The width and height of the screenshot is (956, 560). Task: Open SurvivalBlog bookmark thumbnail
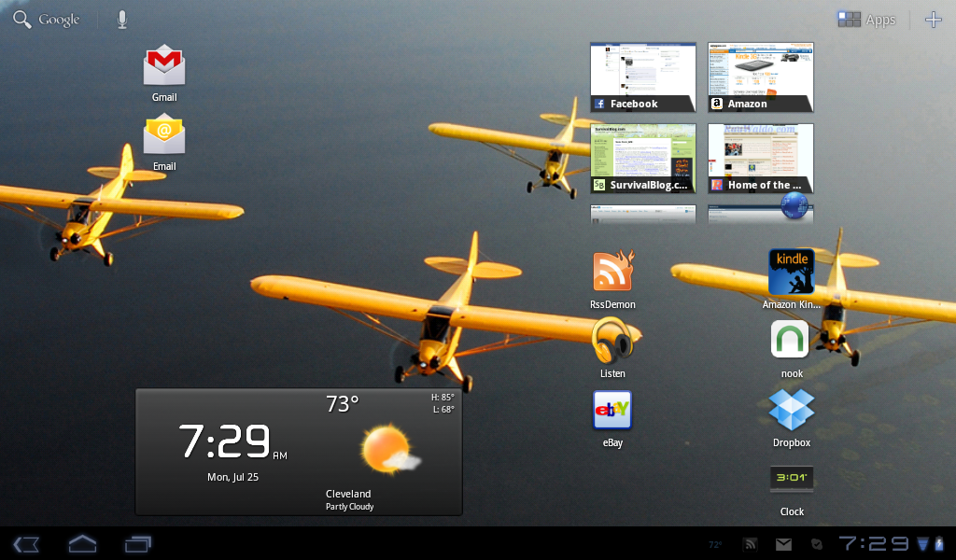click(x=643, y=158)
